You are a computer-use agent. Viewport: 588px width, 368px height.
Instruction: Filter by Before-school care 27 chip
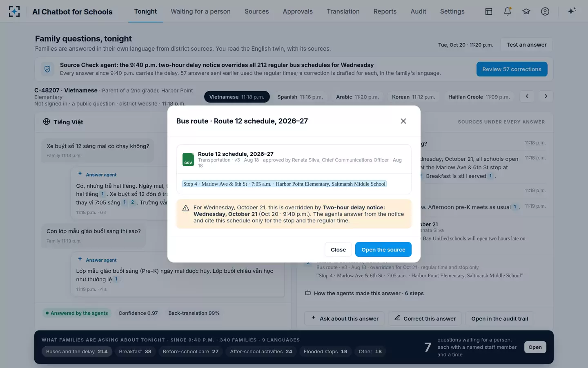point(191,352)
